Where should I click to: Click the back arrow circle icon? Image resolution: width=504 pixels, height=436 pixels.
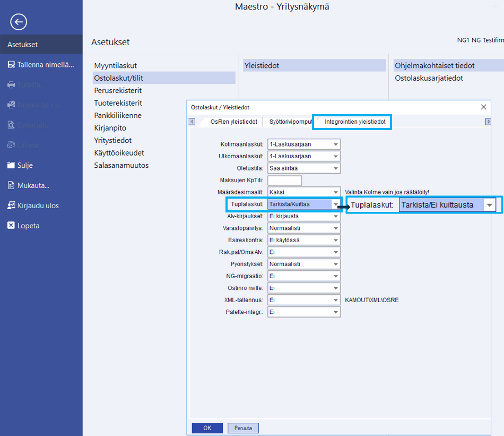click(19, 22)
